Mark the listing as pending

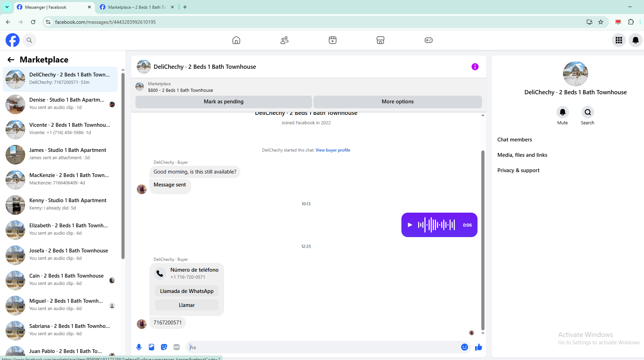224,102
